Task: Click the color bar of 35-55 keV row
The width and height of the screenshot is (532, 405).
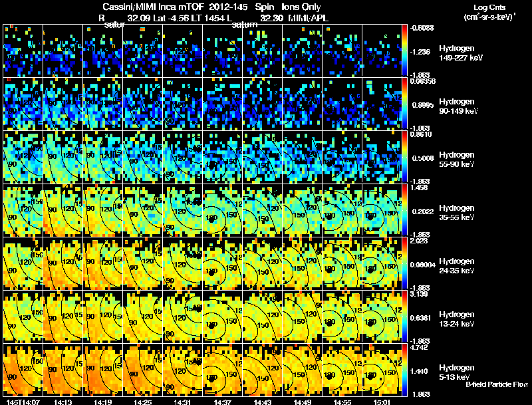Action: pyautogui.click(x=404, y=210)
